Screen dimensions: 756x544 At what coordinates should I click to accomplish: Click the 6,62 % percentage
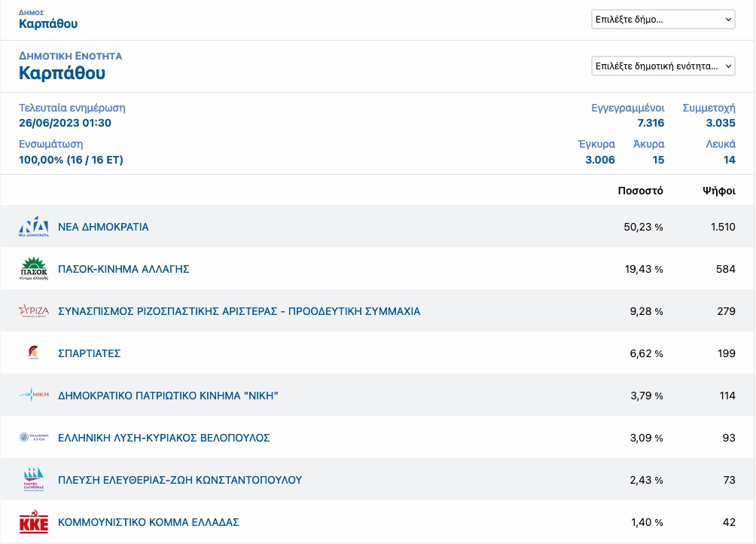pyautogui.click(x=647, y=353)
